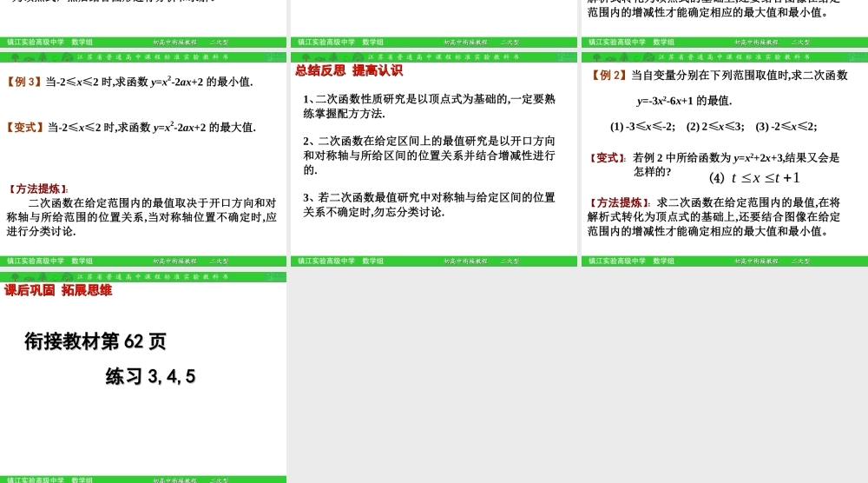Click the formula y=-3x²-6x+1 的最值
The height and width of the screenshot is (483, 868).
684,101
